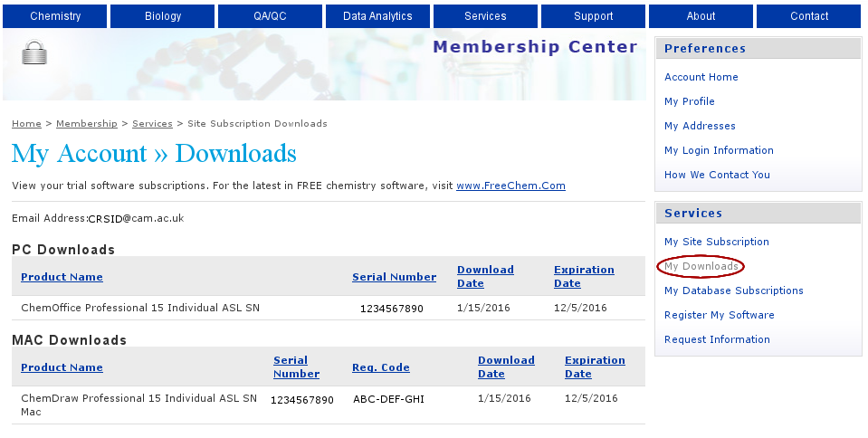The image size is (868, 438).
Task: Sort MAC Downloads by Serial Number
Action: pos(296,367)
